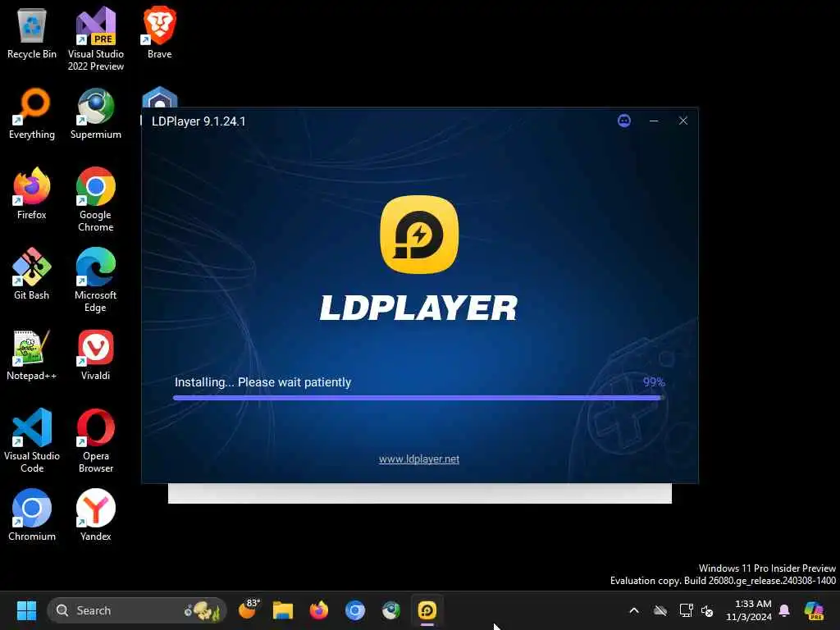840x630 pixels.
Task: Open Firefox from the taskbar
Action: coord(319,610)
